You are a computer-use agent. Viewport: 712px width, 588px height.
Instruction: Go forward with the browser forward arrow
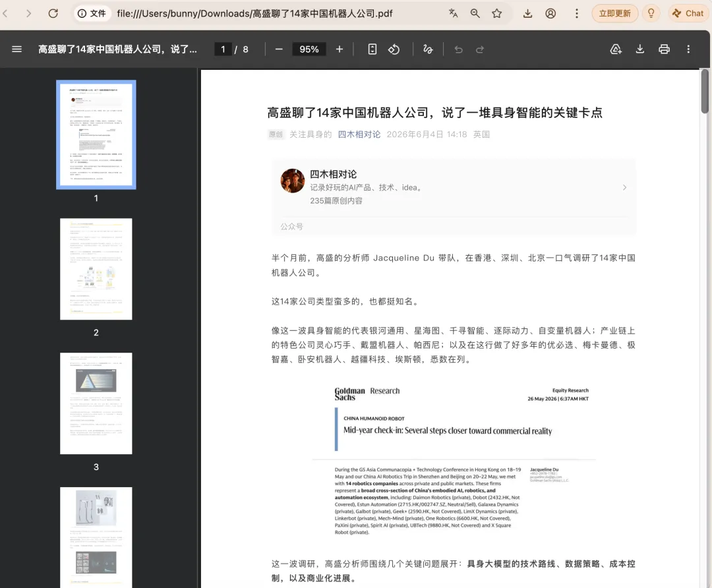(x=28, y=14)
